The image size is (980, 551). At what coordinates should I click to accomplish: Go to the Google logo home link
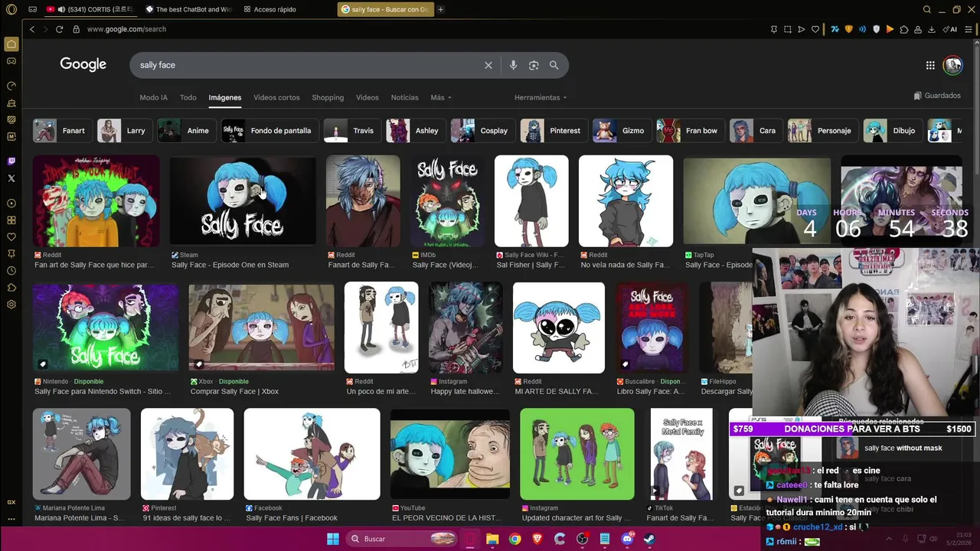click(83, 64)
